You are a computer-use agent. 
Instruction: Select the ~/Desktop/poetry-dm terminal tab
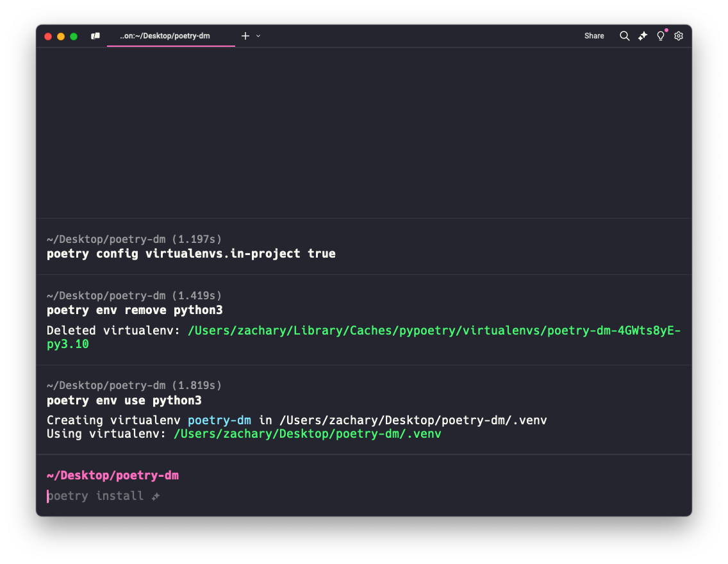[x=165, y=36]
